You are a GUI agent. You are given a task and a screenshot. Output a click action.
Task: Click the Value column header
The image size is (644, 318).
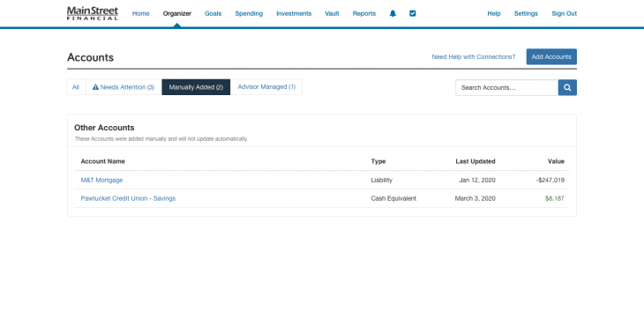pos(556,161)
